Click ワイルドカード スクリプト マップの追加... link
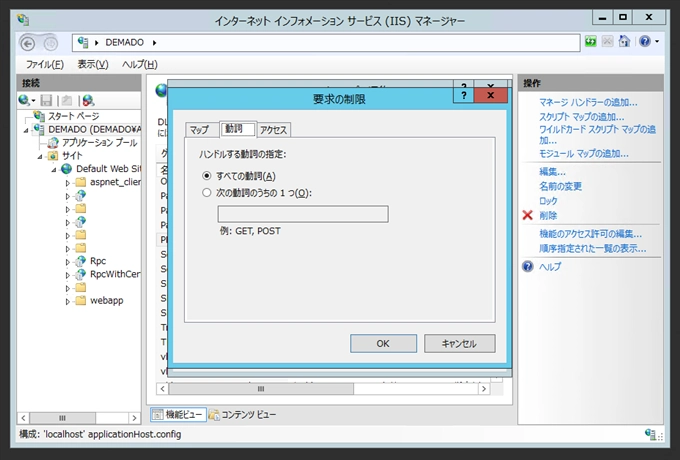Screen dimensions: 680x460 pyautogui.click(x=597, y=135)
